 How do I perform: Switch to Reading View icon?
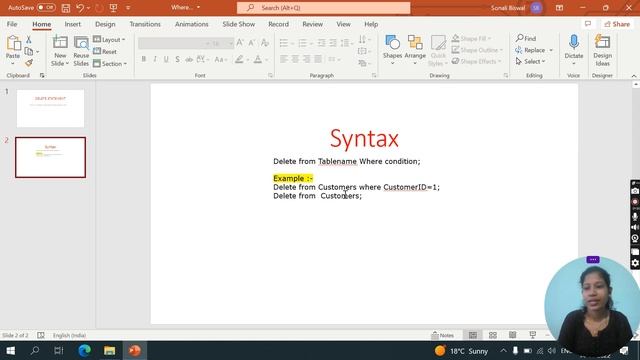[x=513, y=335]
